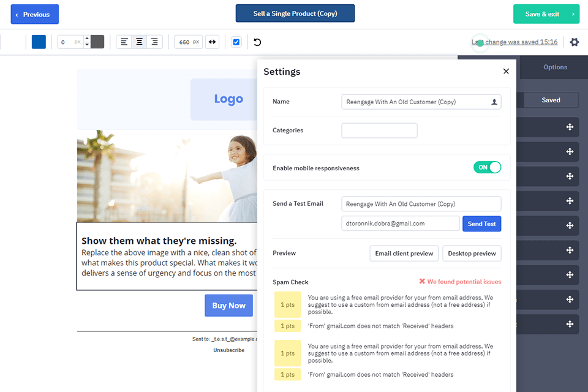Click the undo rotation icon

pyautogui.click(x=257, y=42)
